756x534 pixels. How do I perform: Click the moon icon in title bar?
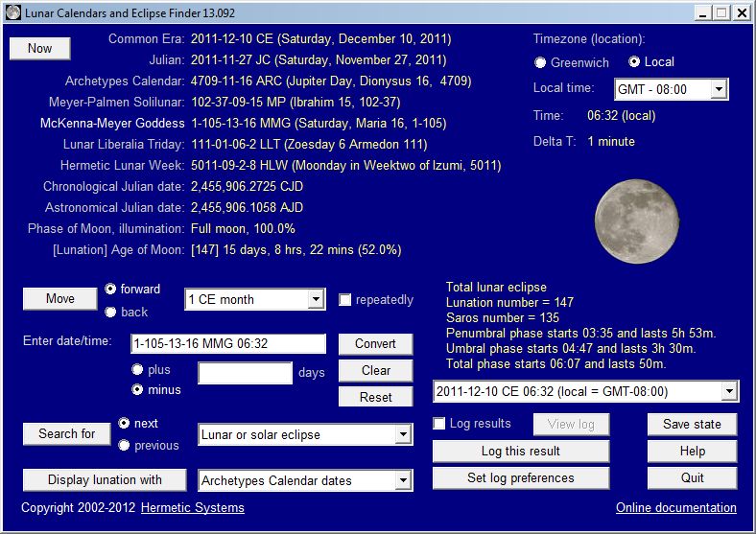point(12,12)
